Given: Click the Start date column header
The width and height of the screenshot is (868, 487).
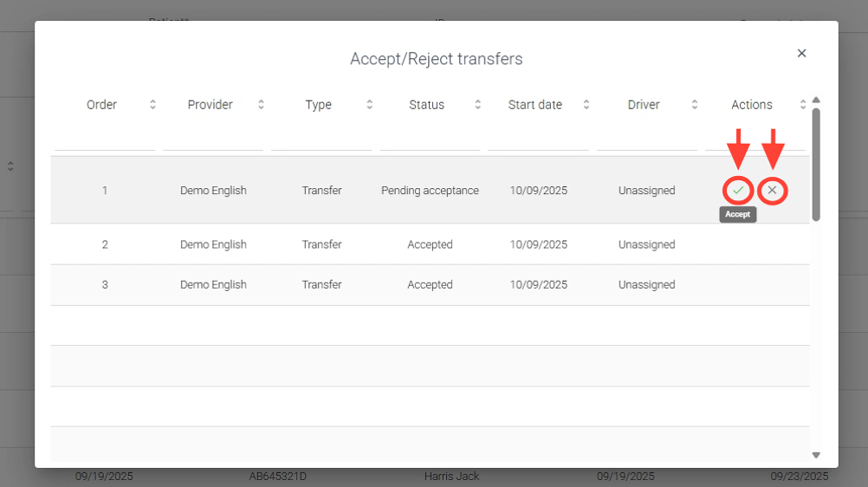Looking at the screenshot, I should [534, 105].
